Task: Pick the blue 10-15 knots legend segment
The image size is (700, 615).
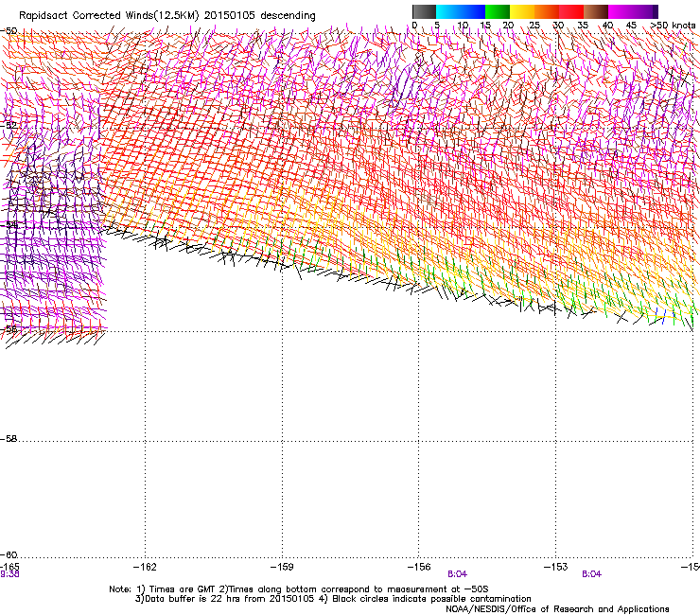Action: (x=473, y=11)
